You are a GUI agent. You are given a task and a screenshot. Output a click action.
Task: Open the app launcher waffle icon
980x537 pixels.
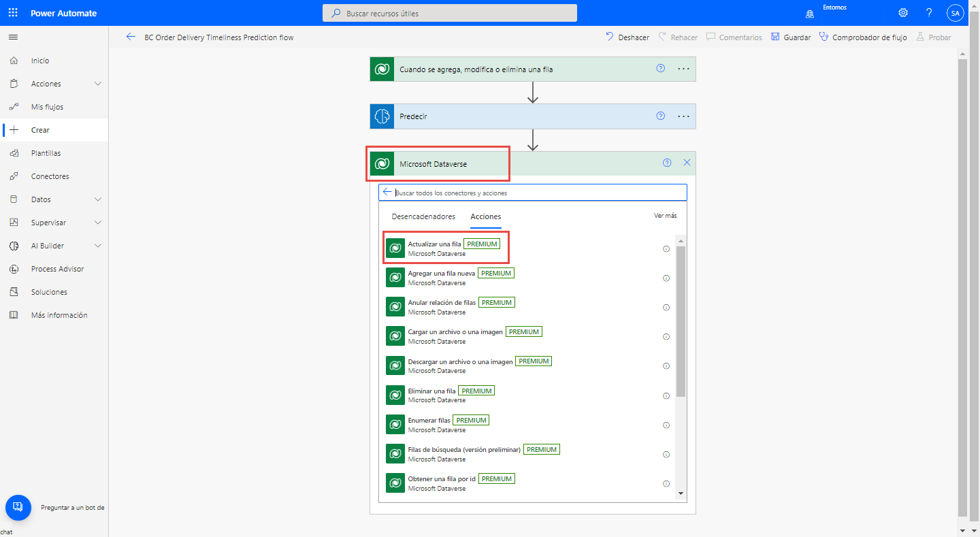[x=14, y=13]
